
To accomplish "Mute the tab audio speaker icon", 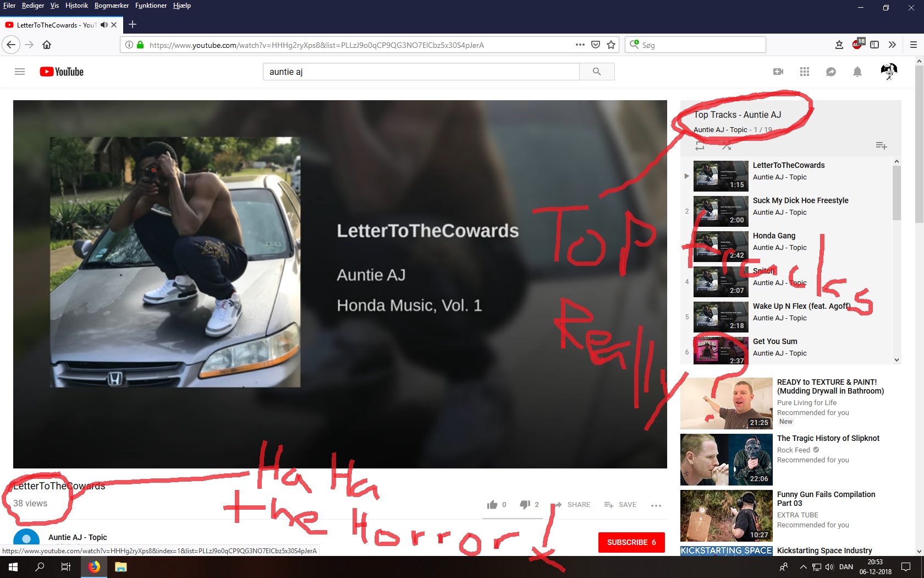I will (104, 25).
